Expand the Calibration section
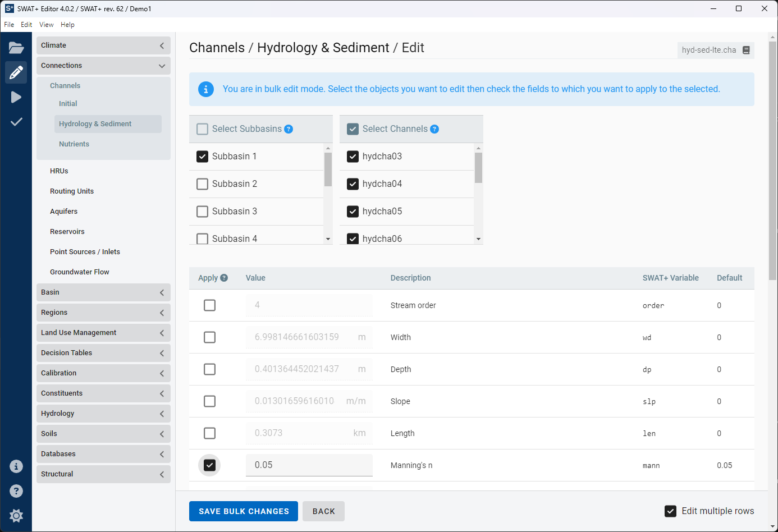This screenshot has height=532, width=778. [x=103, y=373]
